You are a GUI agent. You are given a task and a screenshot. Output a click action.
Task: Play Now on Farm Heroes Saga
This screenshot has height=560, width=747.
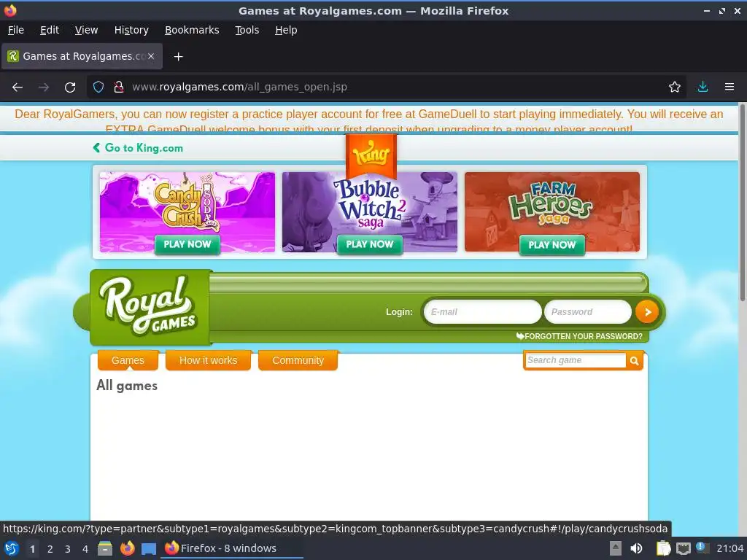click(552, 245)
